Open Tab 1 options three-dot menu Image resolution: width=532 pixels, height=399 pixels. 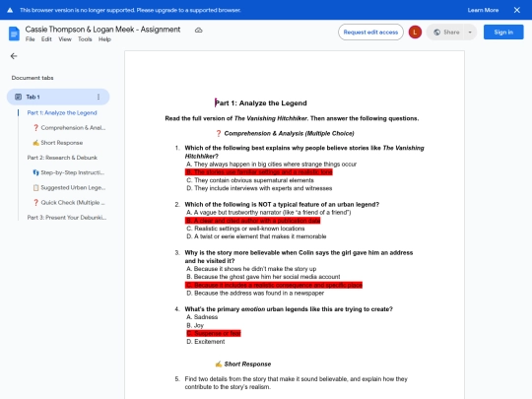[x=99, y=97]
